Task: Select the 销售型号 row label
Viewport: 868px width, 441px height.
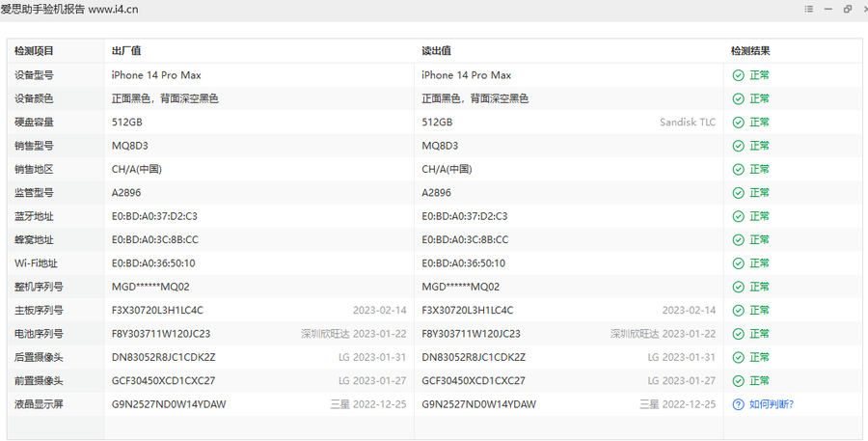Action: tap(34, 146)
